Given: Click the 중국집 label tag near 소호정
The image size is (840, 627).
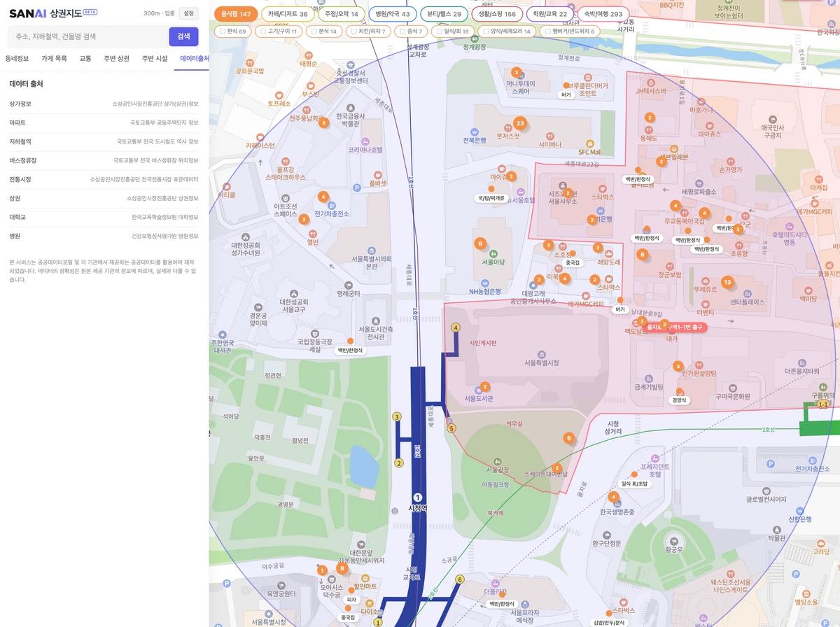Looking at the screenshot, I should pyautogui.click(x=573, y=263).
